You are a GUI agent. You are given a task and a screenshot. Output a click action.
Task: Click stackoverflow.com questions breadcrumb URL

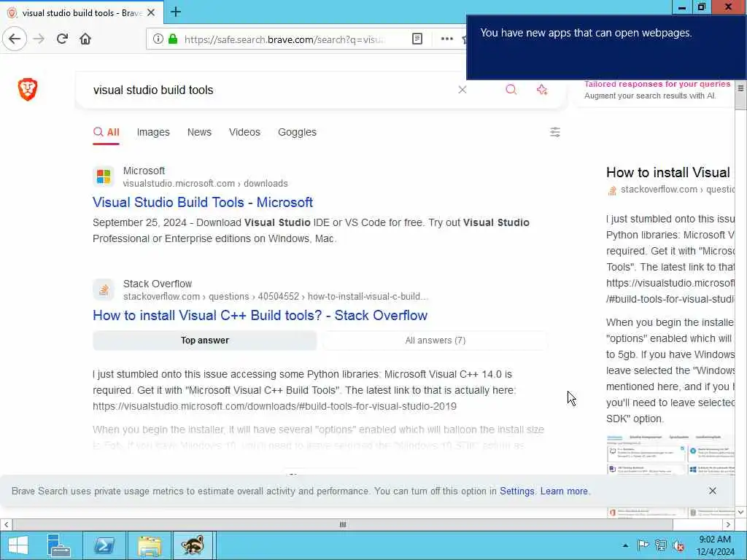275,296
